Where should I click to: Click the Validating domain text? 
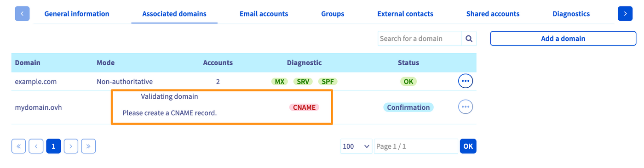[169, 96]
